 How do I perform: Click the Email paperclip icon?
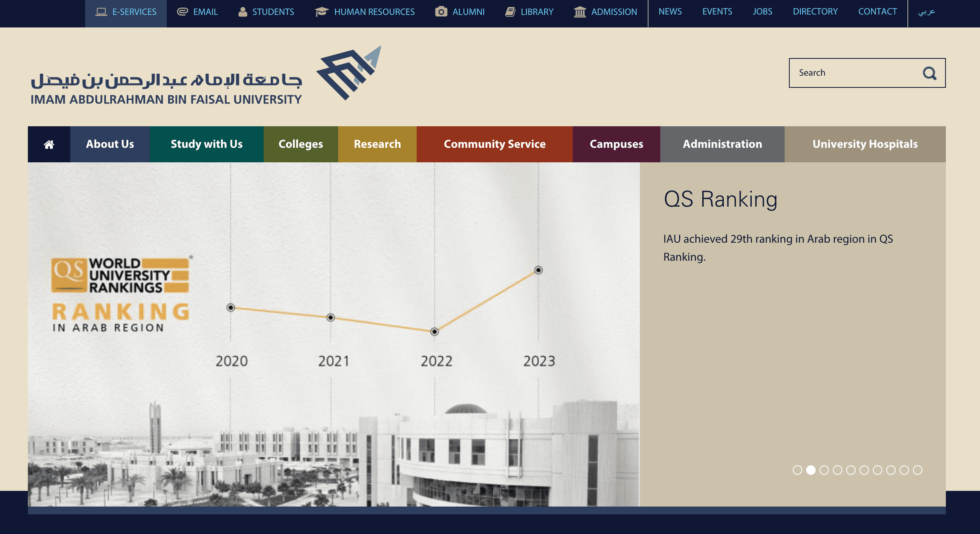(x=182, y=12)
